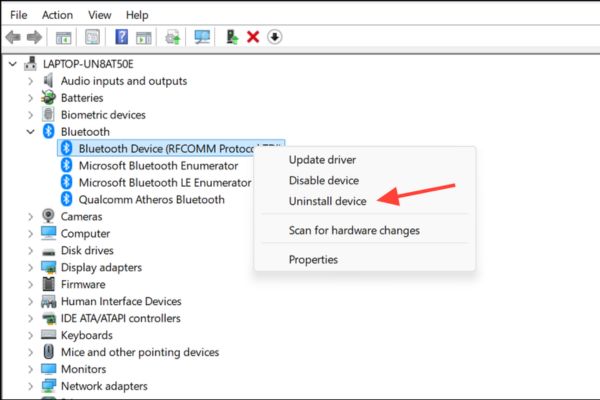
Task: Click the Cameras webcam icon
Action: pos(48,216)
